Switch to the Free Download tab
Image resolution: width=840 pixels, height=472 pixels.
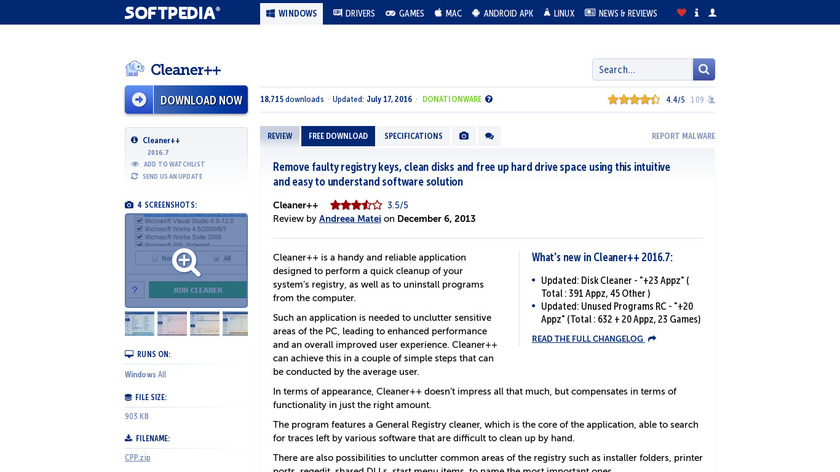338,136
